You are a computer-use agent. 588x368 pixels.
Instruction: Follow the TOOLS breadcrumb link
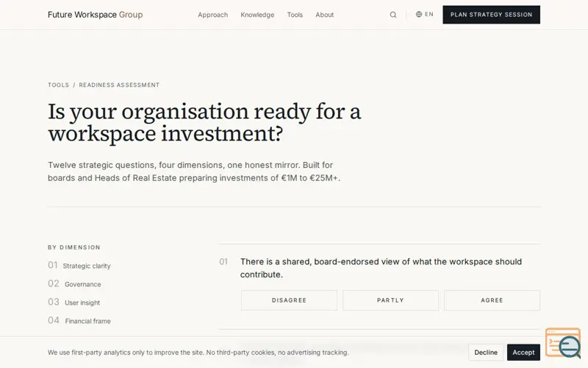(x=59, y=85)
